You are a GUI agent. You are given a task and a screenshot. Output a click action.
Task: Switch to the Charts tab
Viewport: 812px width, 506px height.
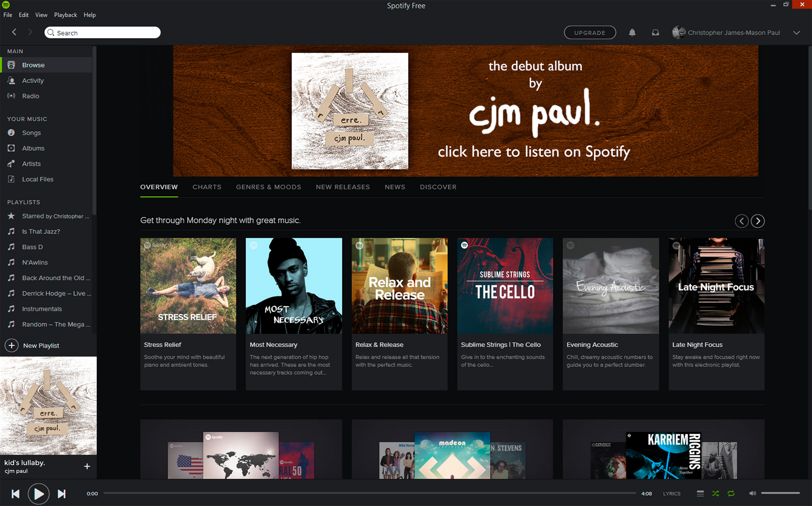(207, 187)
